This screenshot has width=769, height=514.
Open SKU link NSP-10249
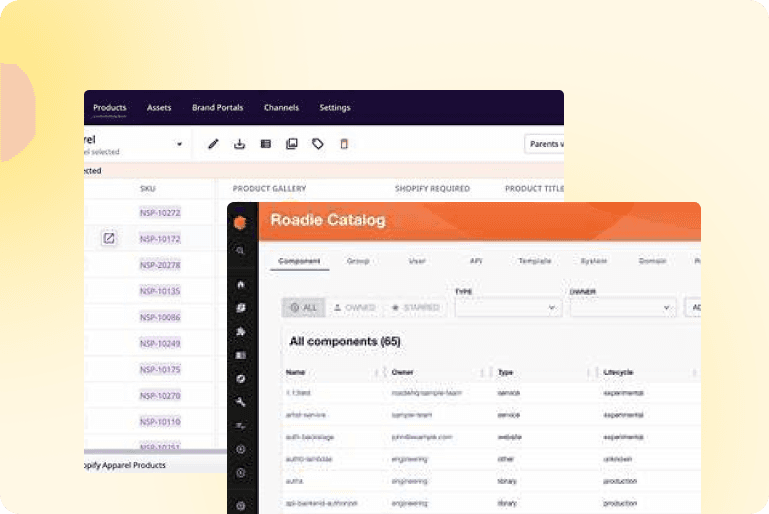pos(160,343)
